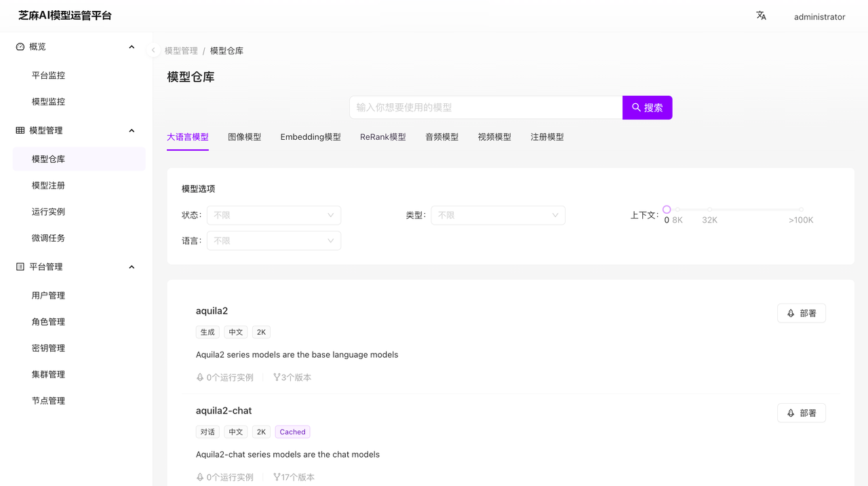Switch to the 音频模型 tab

click(442, 136)
